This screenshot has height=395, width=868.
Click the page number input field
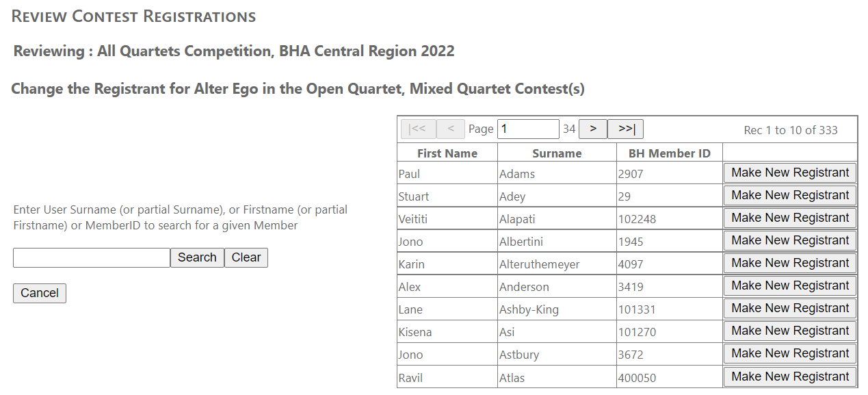[x=528, y=129]
